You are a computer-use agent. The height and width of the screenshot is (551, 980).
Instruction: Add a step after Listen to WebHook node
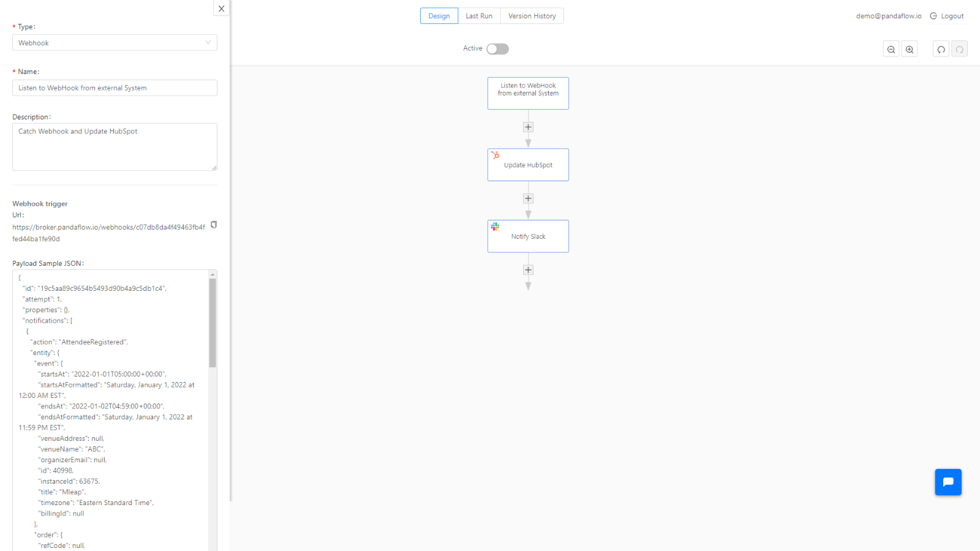[x=528, y=127]
